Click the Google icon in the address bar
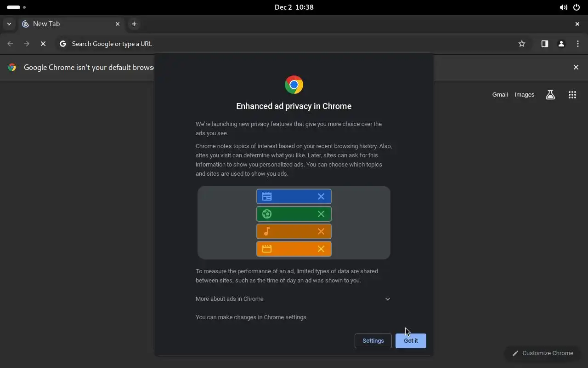The image size is (588, 368). point(63,44)
